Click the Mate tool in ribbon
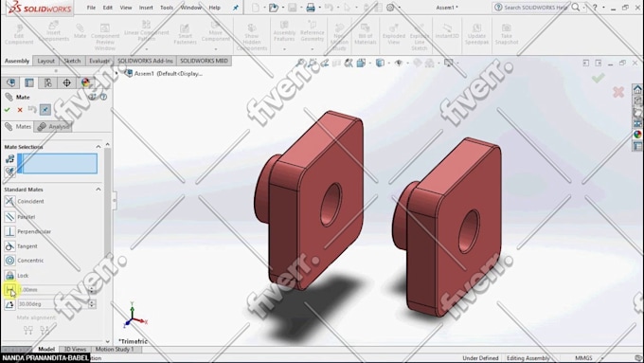Screen dimensions: 644x363 pos(80,31)
